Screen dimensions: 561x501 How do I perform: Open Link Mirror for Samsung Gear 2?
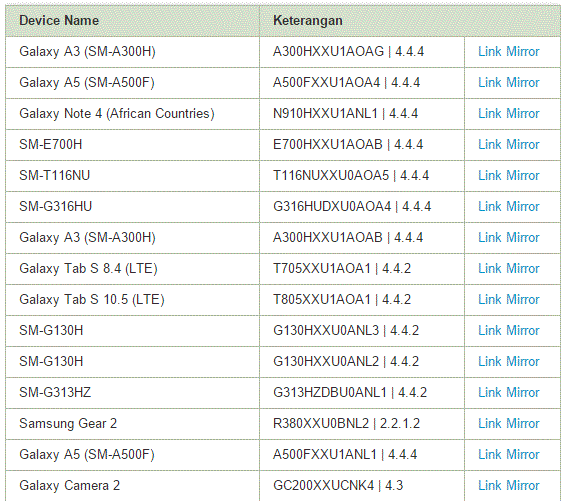[508, 424]
